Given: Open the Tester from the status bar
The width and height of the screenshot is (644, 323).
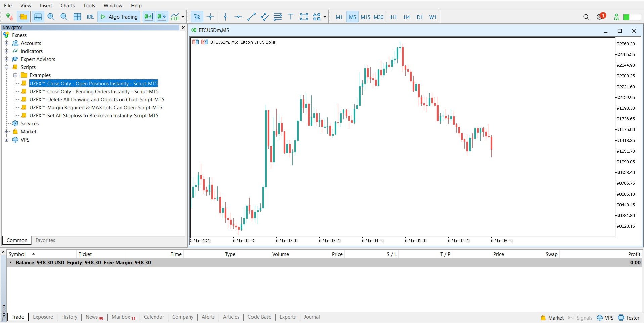Looking at the screenshot, I should [x=629, y=318].
